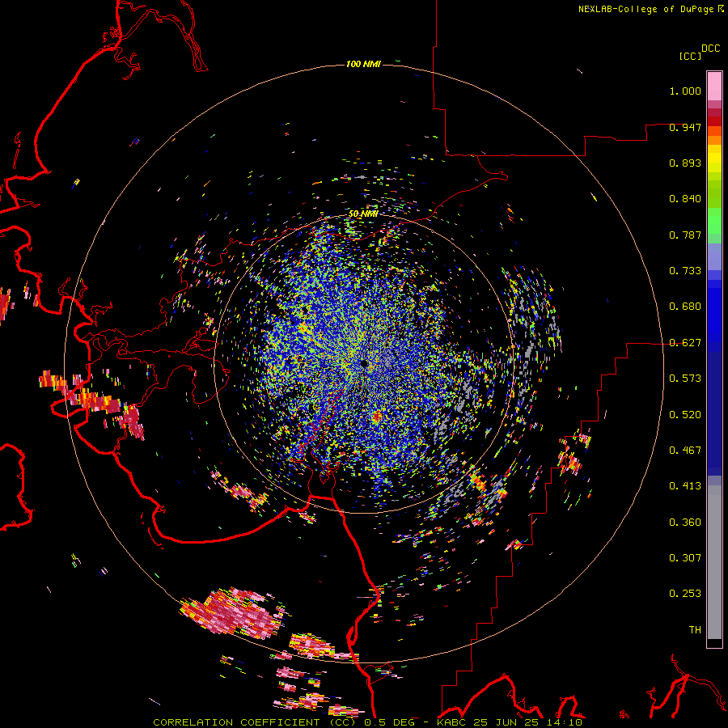728x728 pixels.
Task: Click the 0.520 scale value
Action: (x=685, y=415)
